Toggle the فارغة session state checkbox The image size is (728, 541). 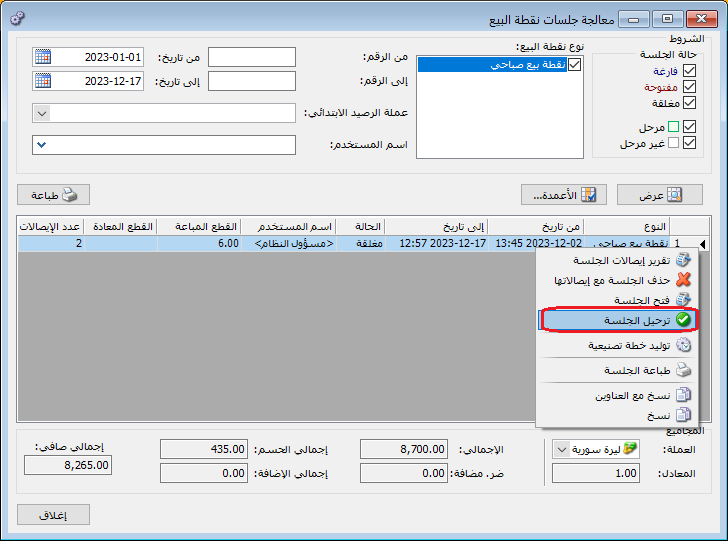point(689,71)
